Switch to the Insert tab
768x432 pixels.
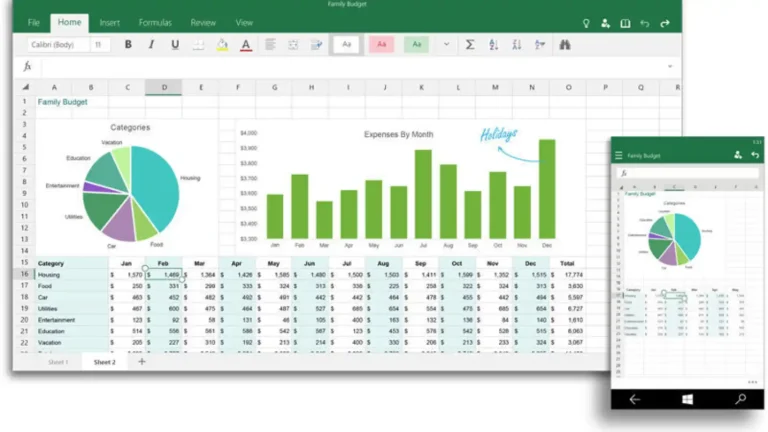109,23
